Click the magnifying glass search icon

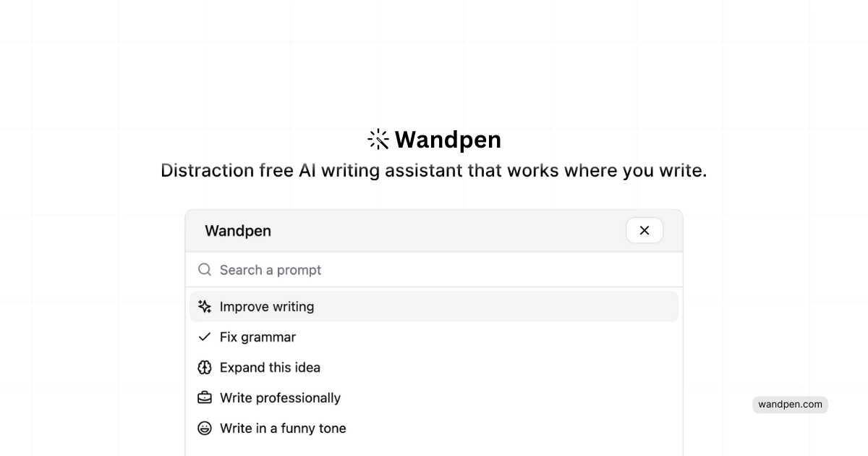click(x=204, y=269)
